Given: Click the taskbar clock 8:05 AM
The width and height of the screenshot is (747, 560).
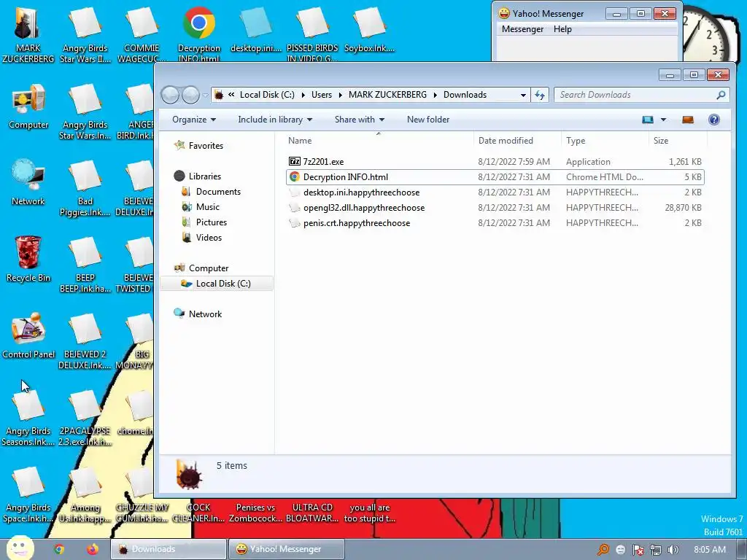Looking at the screenshot, I should point(710,550).
